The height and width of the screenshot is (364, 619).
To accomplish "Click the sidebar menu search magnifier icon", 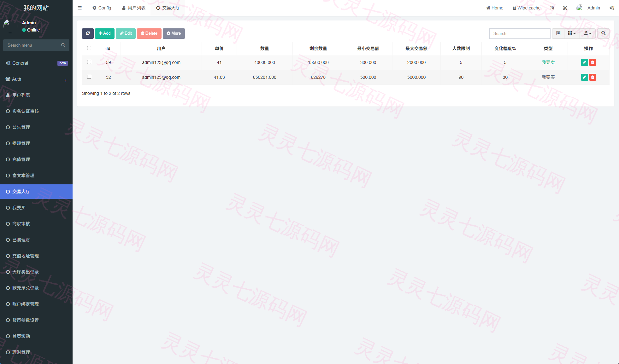I will tap(63, 45).
